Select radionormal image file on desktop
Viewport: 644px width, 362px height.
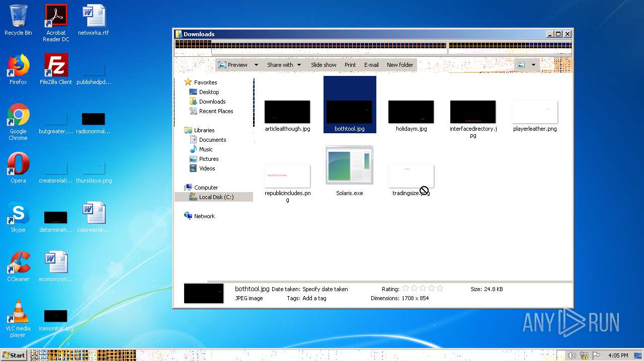(94, 123)
